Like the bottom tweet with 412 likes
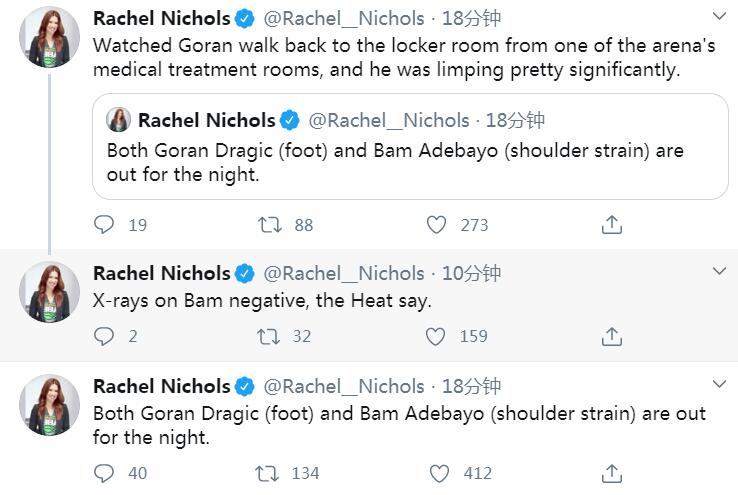Screen dimensions: 738x495 (x=438, y=473)
